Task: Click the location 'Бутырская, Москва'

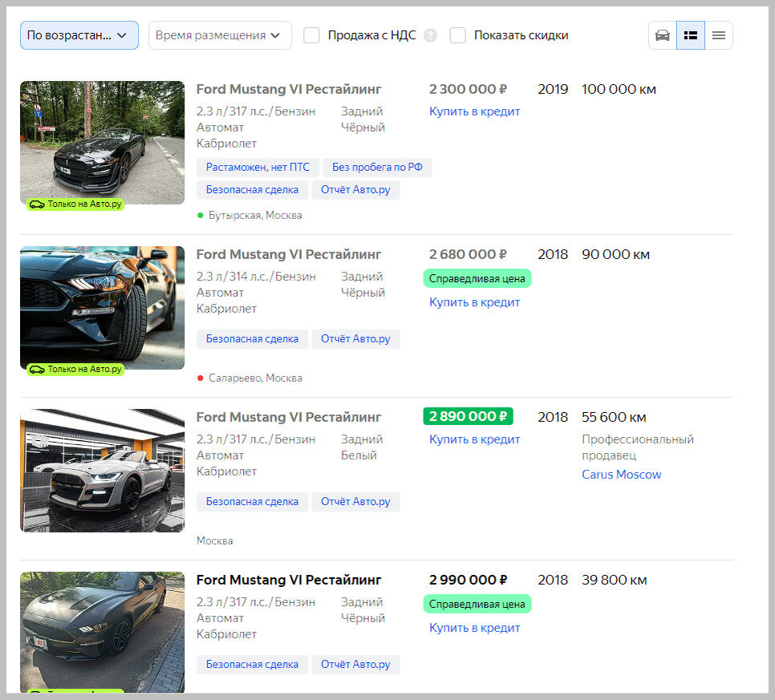Action: pos(255,216)
